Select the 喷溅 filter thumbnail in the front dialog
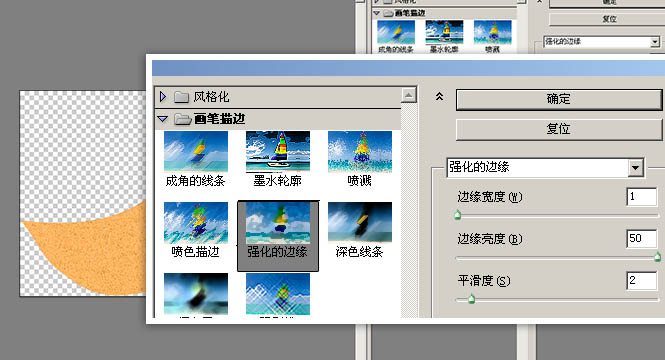The image size is (665, 360). (x=360, y=151)
